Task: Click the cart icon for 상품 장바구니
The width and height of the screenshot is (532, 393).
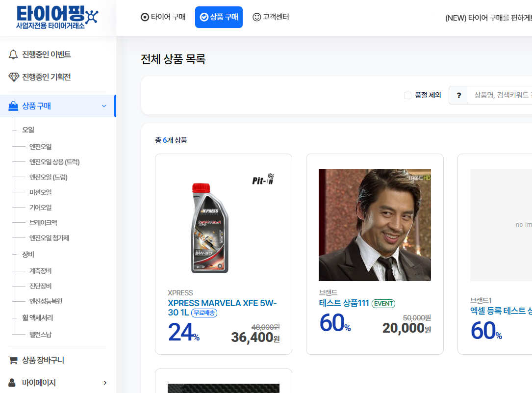Action: coord(13,360)
